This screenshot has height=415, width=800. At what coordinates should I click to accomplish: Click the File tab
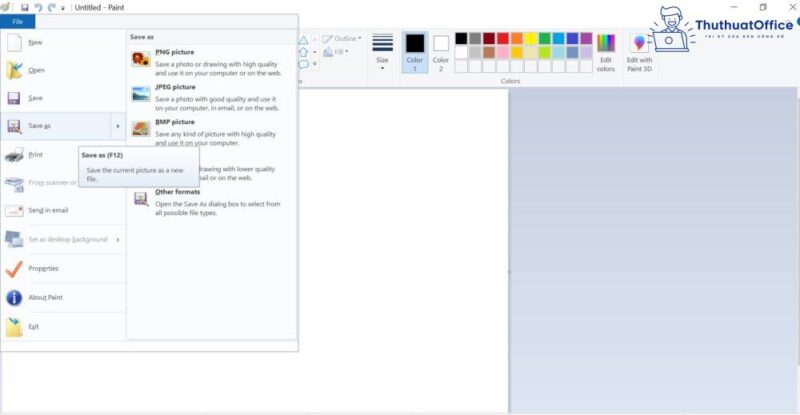[18, 21]
